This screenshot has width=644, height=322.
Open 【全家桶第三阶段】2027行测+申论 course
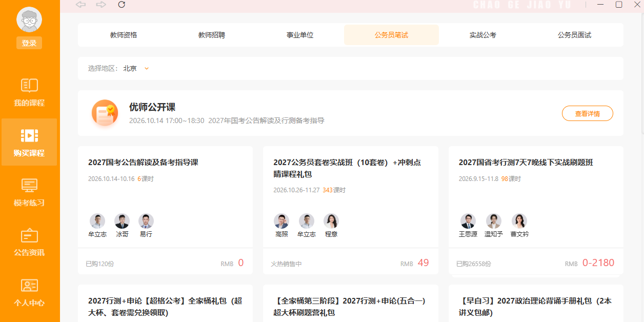[350, 307]
